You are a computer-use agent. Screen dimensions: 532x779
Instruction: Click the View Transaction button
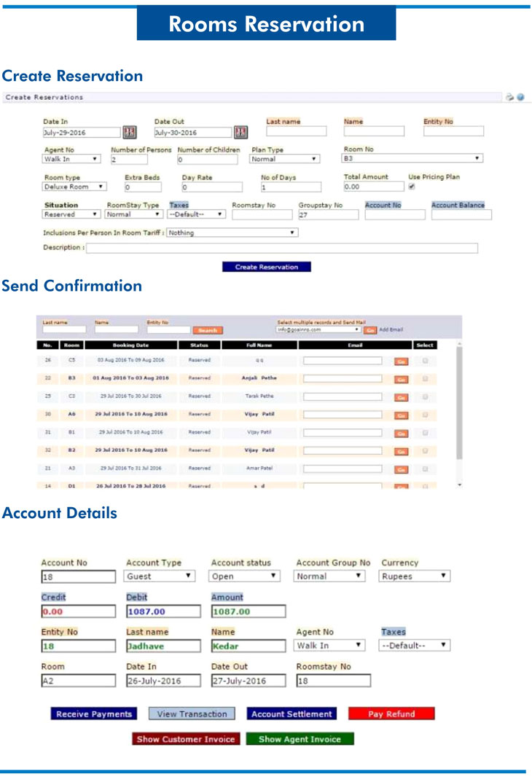(192, 714)
